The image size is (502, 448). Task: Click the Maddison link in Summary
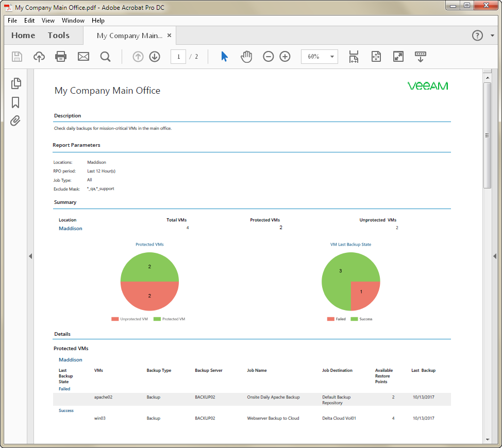(71, 228)
